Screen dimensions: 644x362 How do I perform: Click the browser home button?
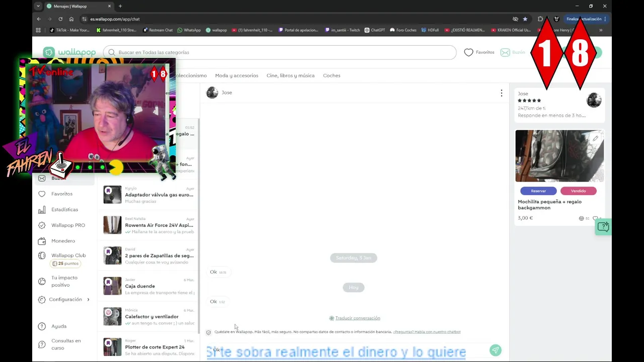click(71, 19)
